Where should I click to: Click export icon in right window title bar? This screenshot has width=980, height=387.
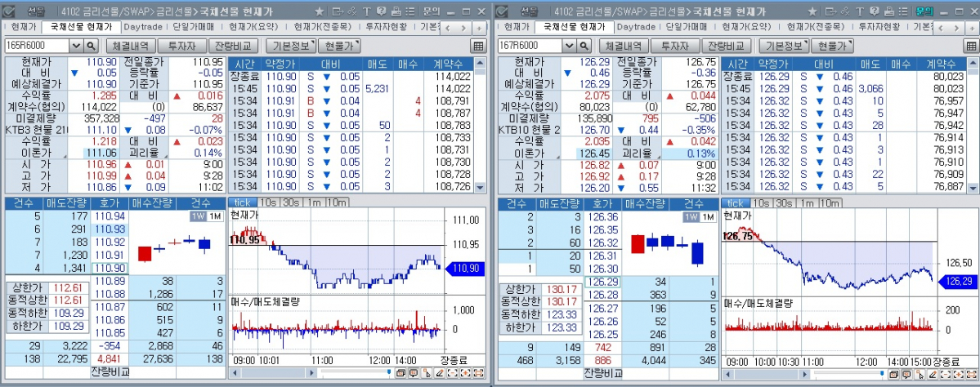tap(831, 11)
